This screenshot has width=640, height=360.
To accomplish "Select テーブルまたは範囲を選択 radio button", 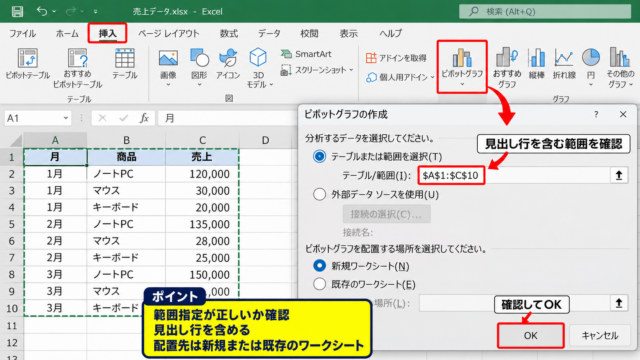I will [320, 156].
